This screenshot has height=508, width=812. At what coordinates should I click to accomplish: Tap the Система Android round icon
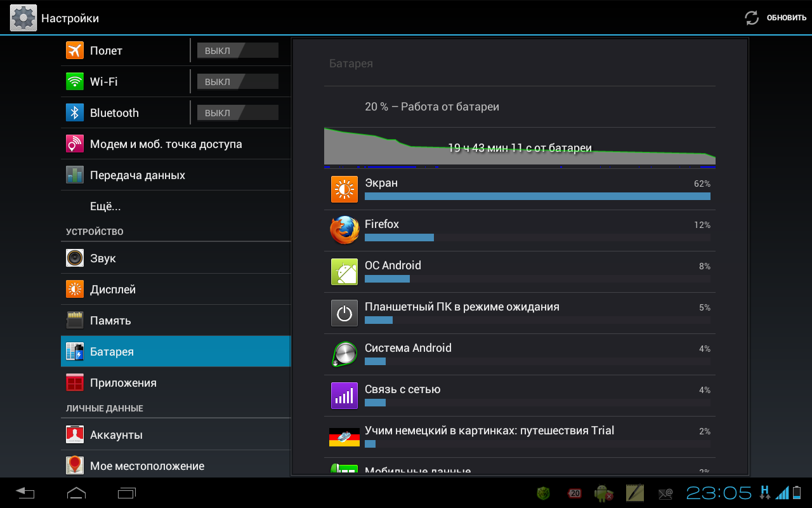point(344,354)
